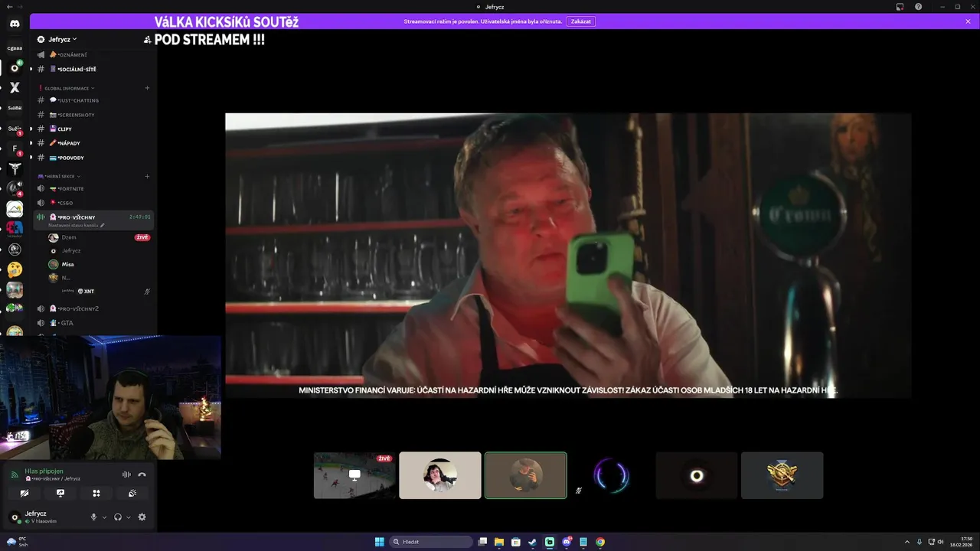Select the light-background participant tile

(x=440, y=475)
